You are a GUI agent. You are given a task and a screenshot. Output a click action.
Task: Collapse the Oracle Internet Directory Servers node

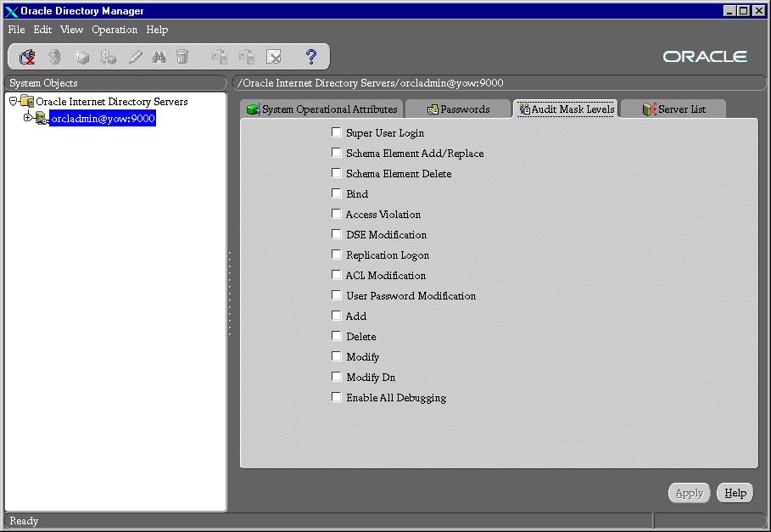13,101
